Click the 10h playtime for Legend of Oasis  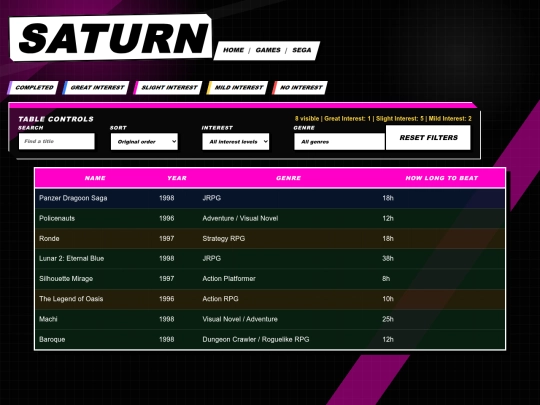click(388, 299)
